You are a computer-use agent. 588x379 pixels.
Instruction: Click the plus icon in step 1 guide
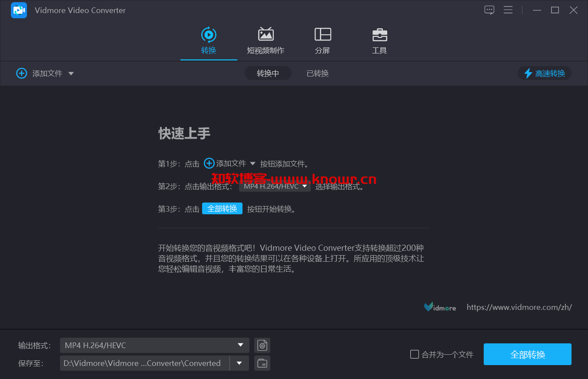[209, 163]
